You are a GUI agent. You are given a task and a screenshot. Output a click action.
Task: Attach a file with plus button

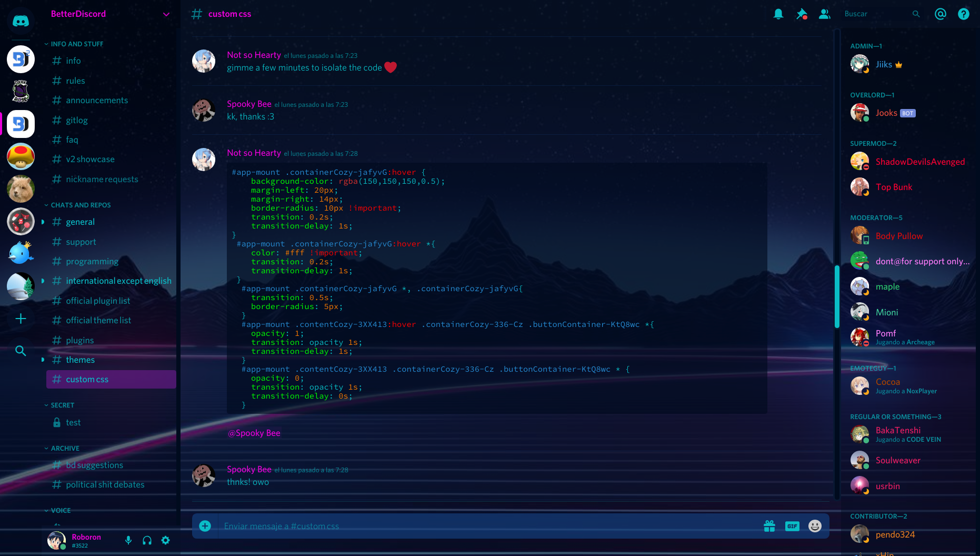pyautogui.click(x=205, y=526)
